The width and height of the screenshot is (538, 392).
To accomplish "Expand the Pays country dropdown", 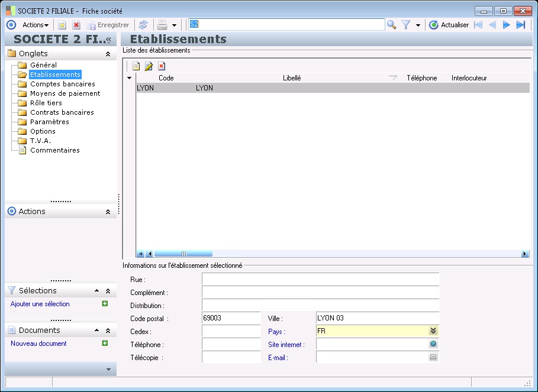I will [433, 331].
